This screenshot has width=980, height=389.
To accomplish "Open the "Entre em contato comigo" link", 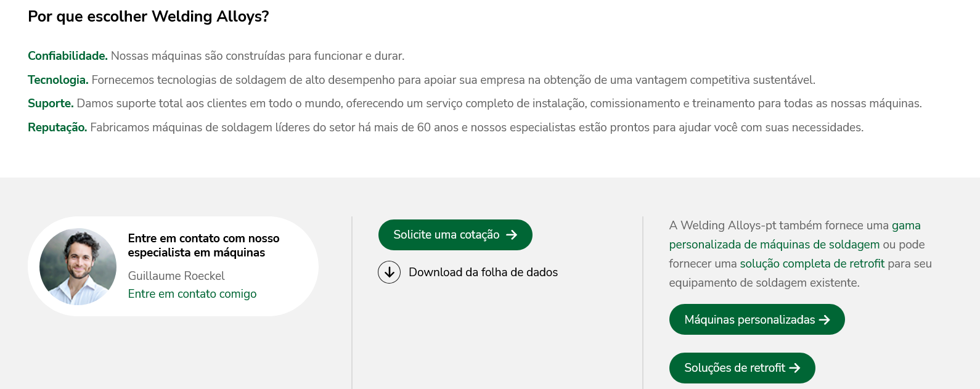I will point(192,294).
